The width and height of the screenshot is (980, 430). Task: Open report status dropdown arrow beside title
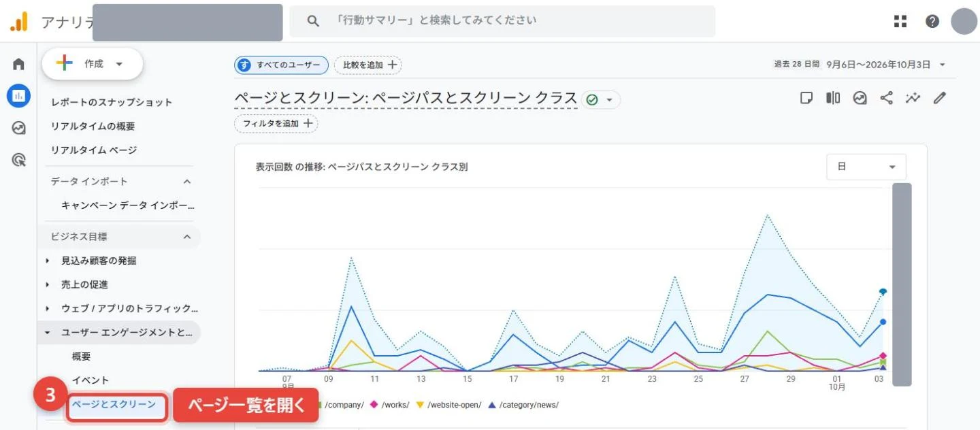(x=609, y=100)
